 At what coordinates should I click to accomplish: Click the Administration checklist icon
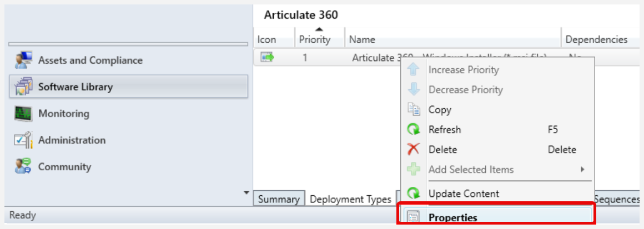pyautogui.click(x=23, y=140)
